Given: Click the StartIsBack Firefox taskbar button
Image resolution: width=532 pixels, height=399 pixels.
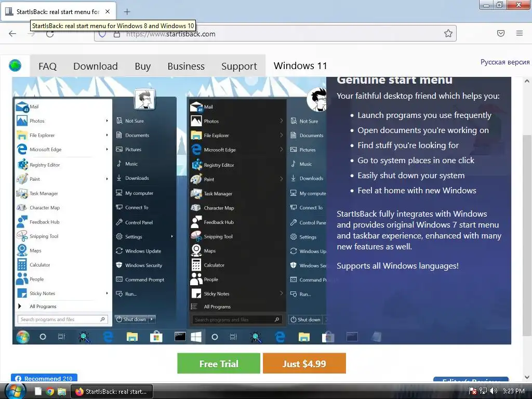Looking at the screenshot, I should pyautogui.click(x=112, y=392).
